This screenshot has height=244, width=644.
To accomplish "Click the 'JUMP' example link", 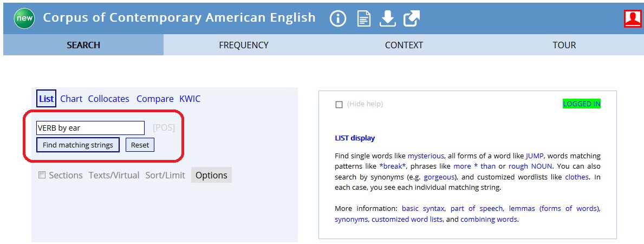I will coord(535,156).
